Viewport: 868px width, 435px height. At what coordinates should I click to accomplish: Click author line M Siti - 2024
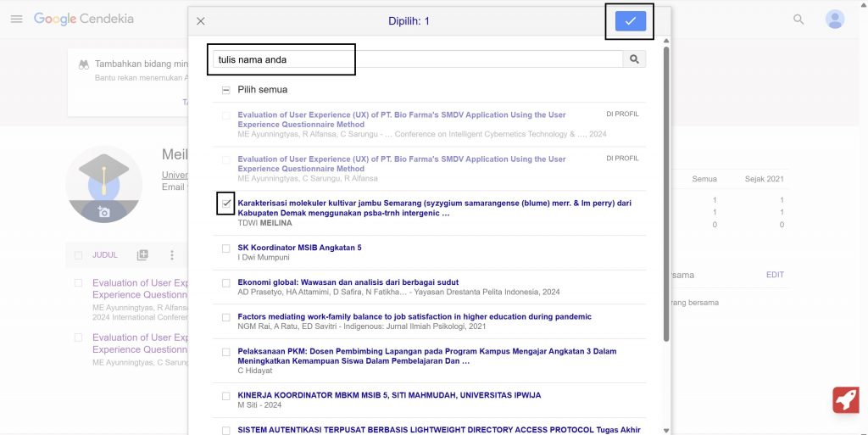(x=259, y=405)
